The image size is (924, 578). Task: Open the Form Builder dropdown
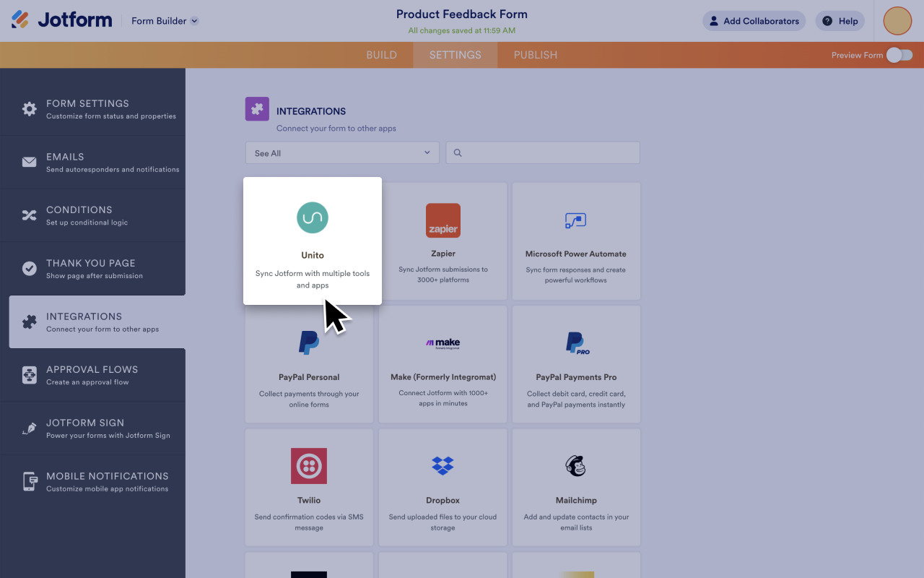[165, 21]
